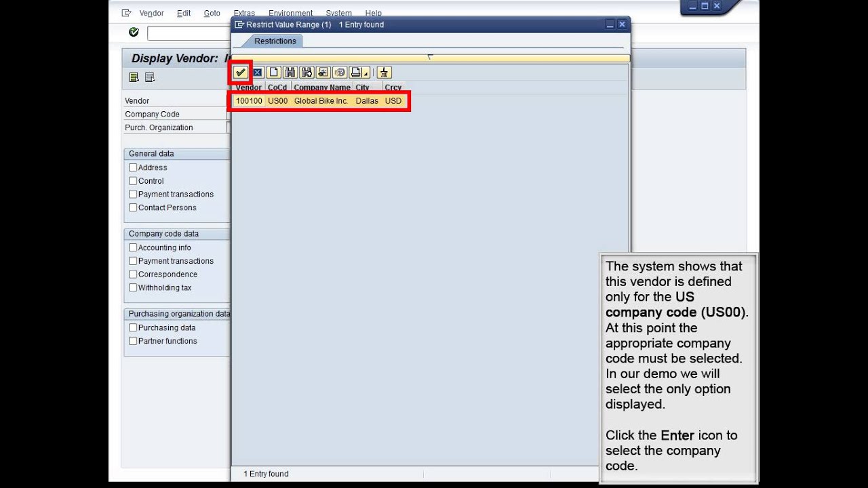Screen dimensions: 868x488
Task: Click the binoculars-plus Find Next icon
Action: tap(307, 73)
